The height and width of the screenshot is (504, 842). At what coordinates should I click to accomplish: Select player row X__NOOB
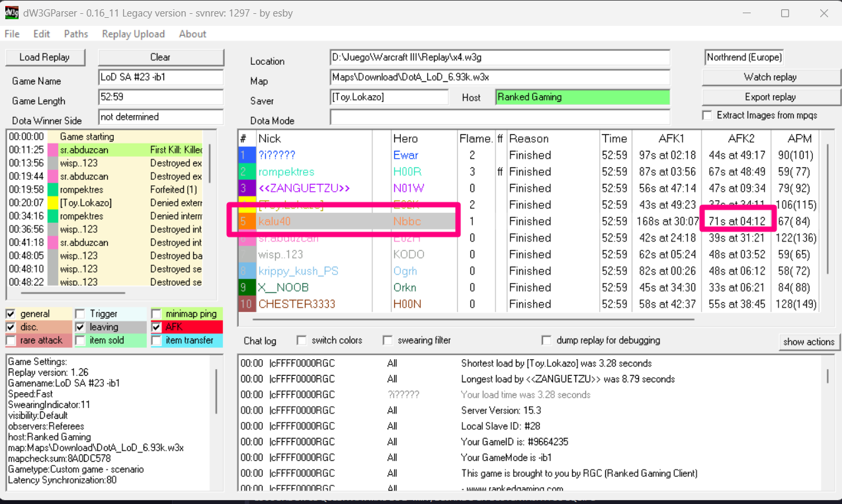click(x=529, y=287)
